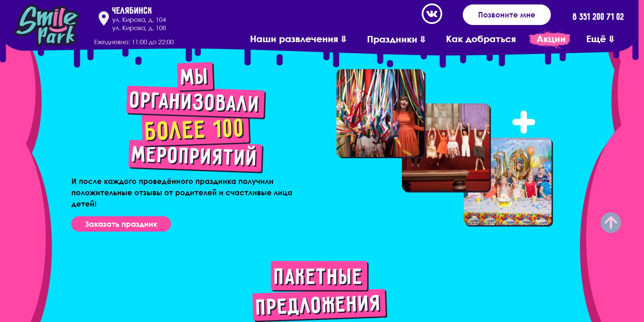
Task: Select the address ул. Кирова, д. 108
Action: click(139, 28)
